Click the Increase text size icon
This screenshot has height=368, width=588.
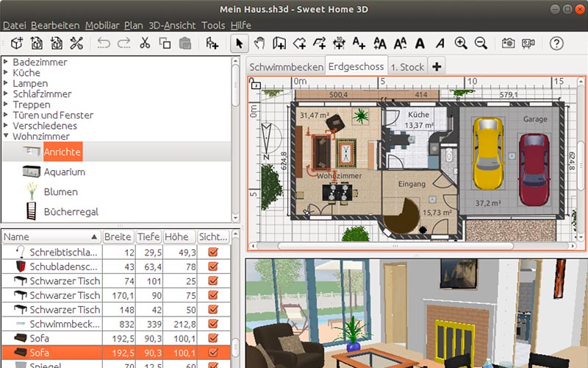[380, 43]
